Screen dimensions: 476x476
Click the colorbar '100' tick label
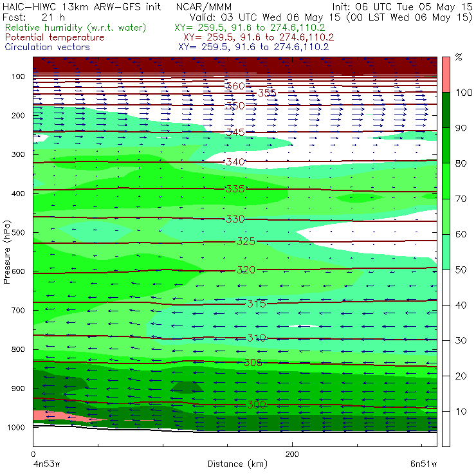click(x=464, y=92)
